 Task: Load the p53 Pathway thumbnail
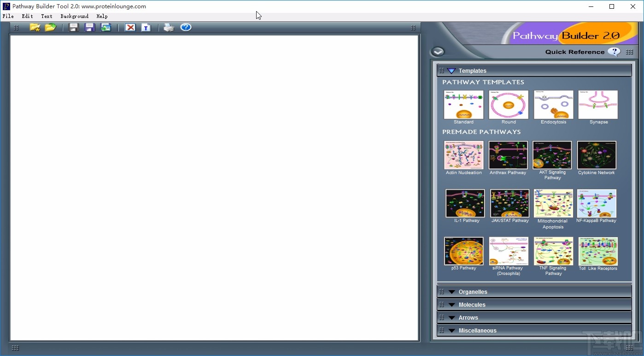[464, 251]
